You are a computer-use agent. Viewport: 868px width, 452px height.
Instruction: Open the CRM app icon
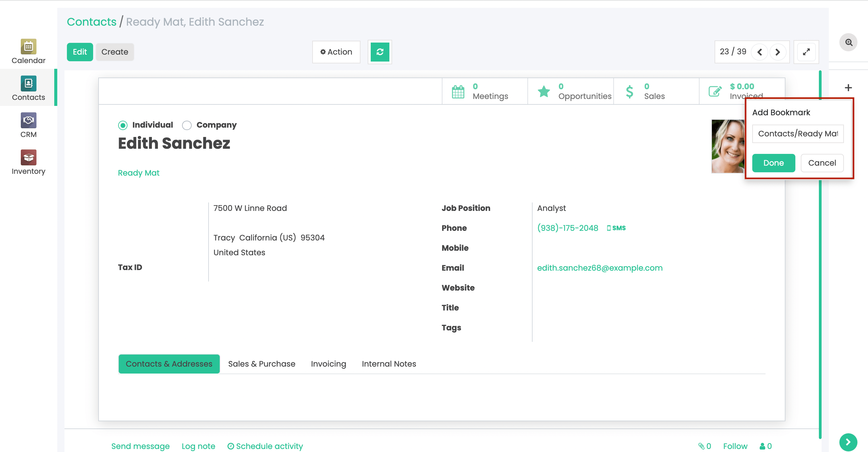[28, 120]
